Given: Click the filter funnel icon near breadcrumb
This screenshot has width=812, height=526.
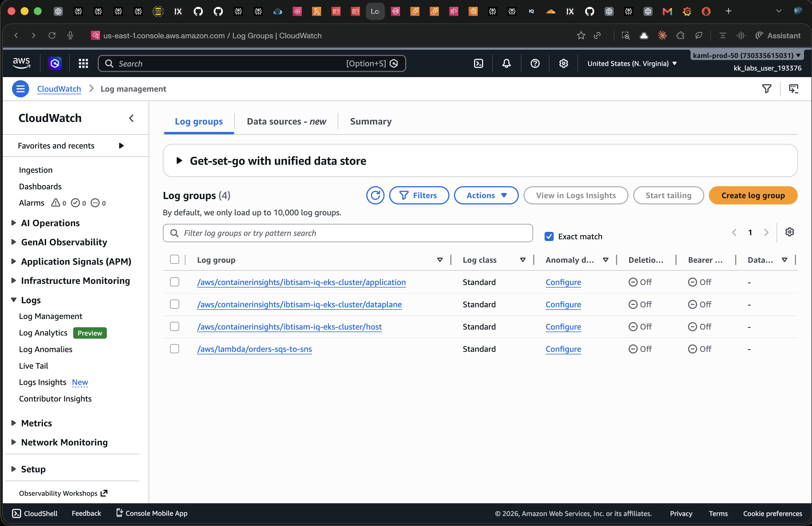Looking at the screenshot, I should coord(766,89).
